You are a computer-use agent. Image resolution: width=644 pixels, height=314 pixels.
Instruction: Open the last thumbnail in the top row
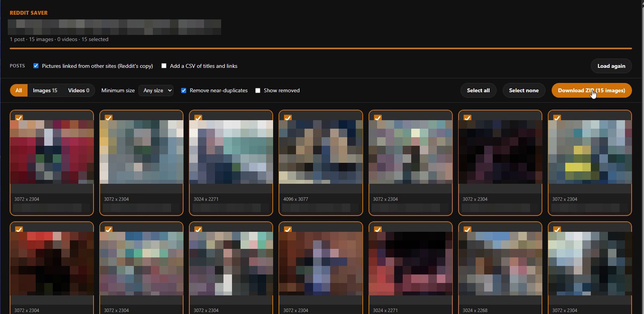tap(590, 152)
